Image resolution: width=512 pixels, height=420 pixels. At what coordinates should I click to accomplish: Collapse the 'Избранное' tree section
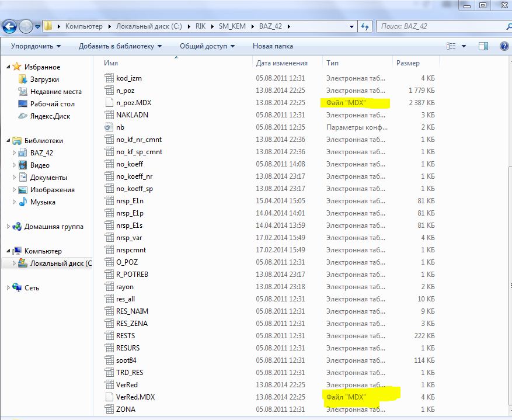[x=9, y=67]
